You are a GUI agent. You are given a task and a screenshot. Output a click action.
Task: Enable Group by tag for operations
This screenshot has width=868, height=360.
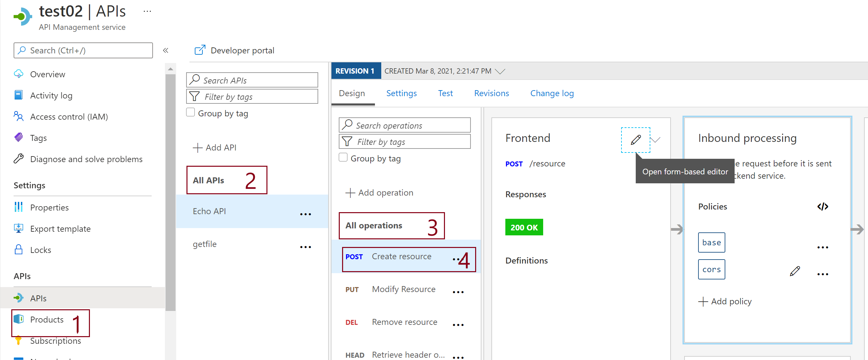coord(343,157)
